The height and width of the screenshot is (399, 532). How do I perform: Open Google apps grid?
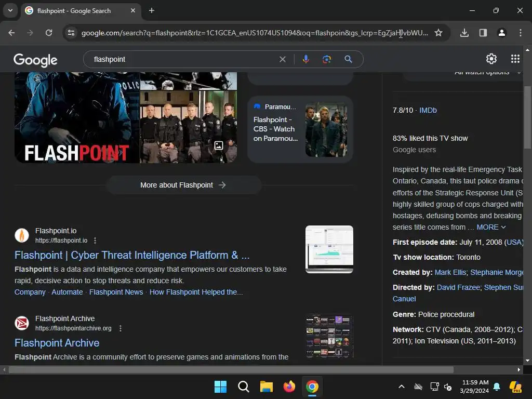[515, 59]
